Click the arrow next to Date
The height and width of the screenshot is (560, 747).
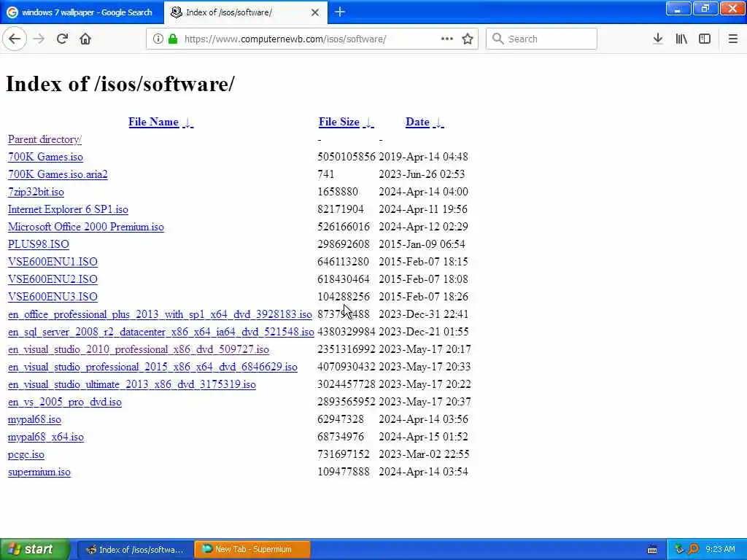438,122
